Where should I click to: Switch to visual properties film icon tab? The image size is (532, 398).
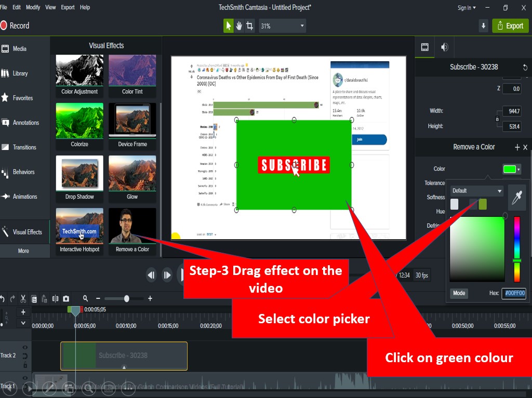425,47
